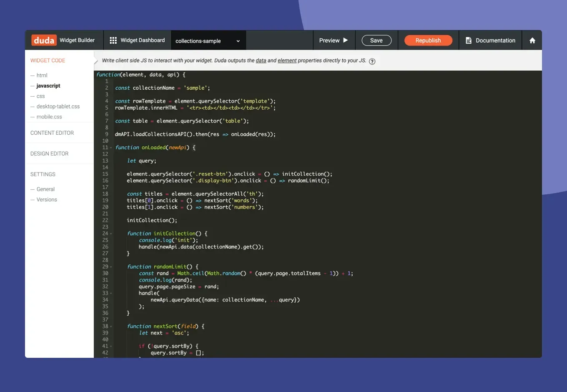Screen dimensions: 567x392
Task: Click the Preview play icon
Action: (x=345, y=40)
